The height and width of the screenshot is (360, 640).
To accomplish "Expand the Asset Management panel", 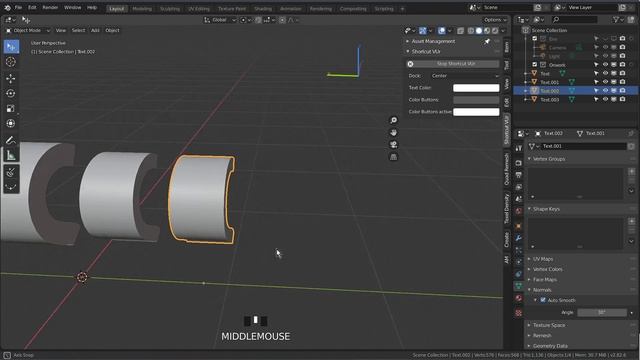I will (x=433, y=41).
